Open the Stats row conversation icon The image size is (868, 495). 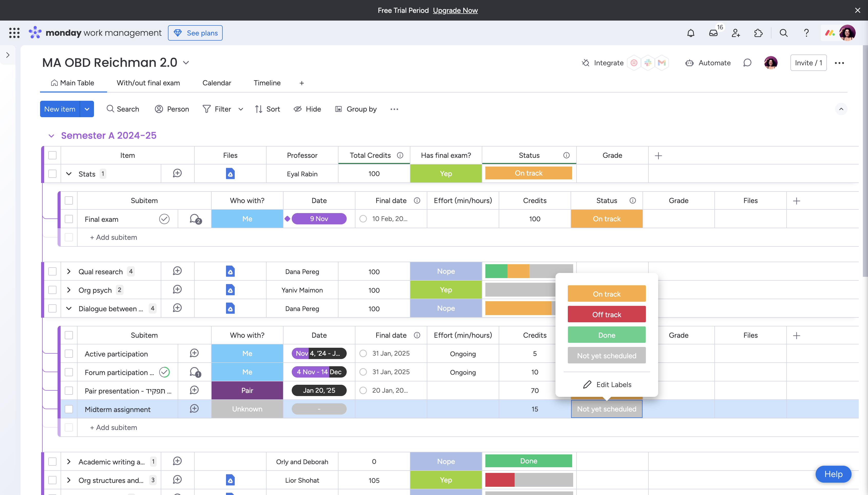coord(177,173)
